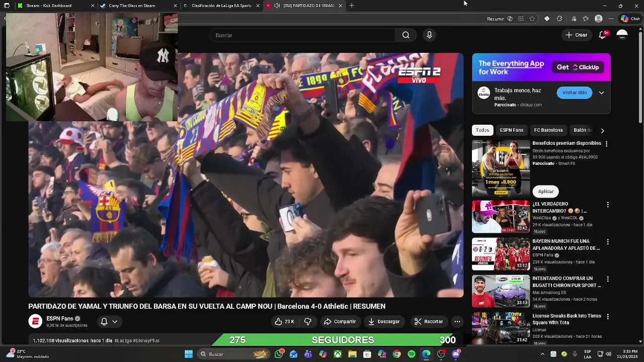Click Resumir in the address bar
The width and height of the screenshot is (644, 362).
click(x=496, y=19)
